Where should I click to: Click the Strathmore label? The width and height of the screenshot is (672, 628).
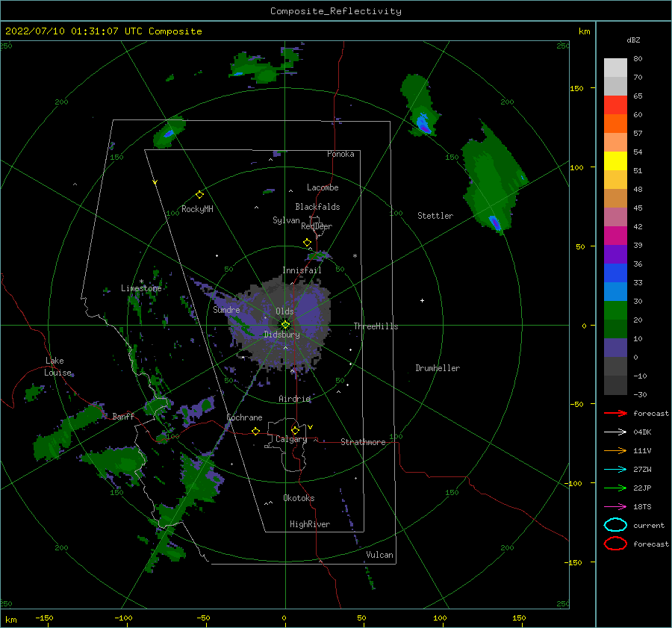click(x=363, y=442)
